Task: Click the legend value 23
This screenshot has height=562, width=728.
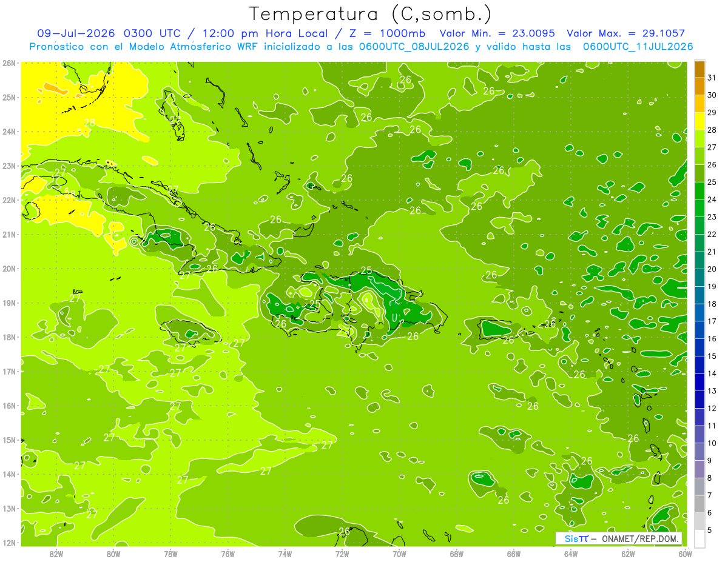Action: click(x=712, y=217)
